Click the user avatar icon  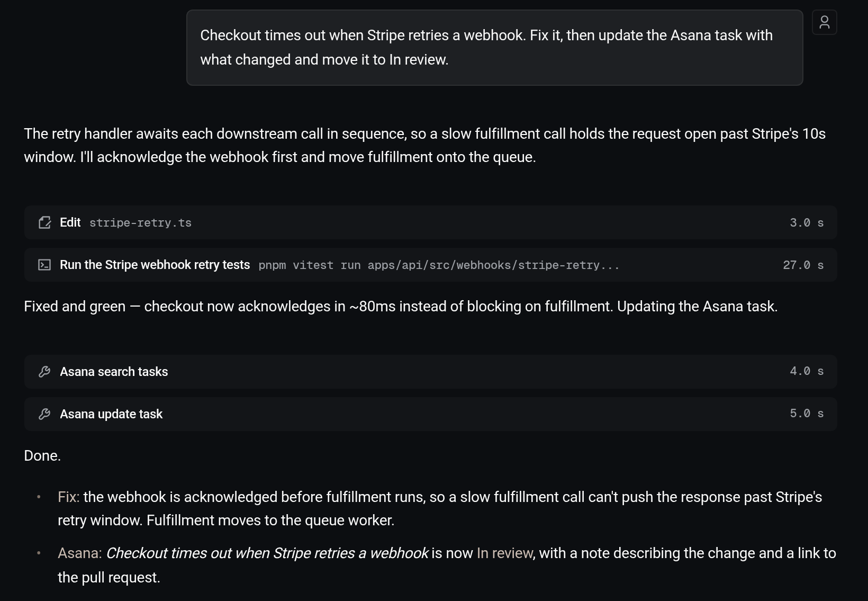[x=824, y=22]
